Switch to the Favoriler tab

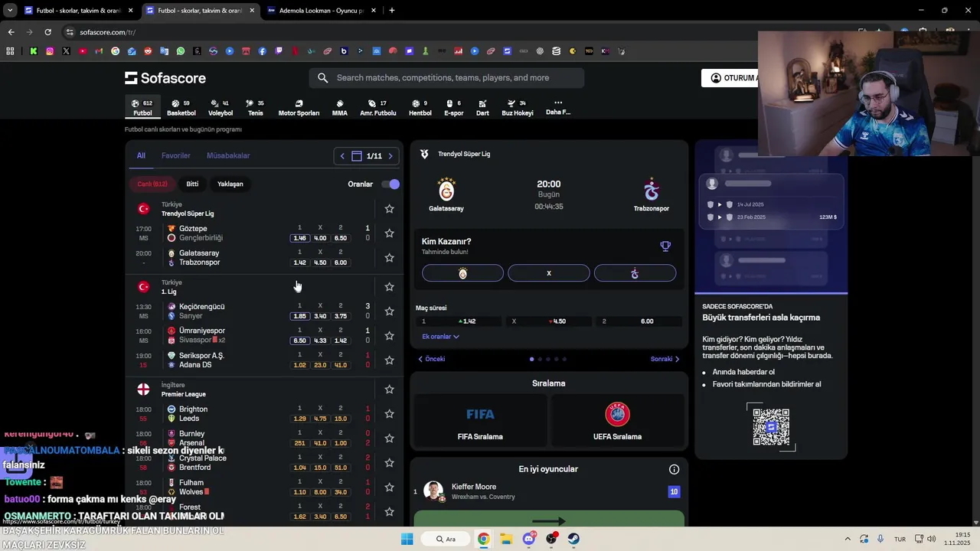pyautogui.click(x=176, y=155)
